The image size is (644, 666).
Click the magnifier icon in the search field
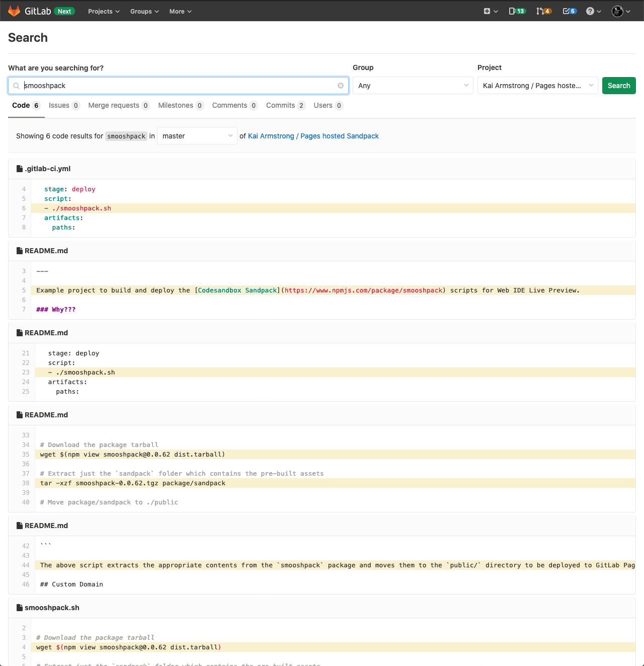16,86
